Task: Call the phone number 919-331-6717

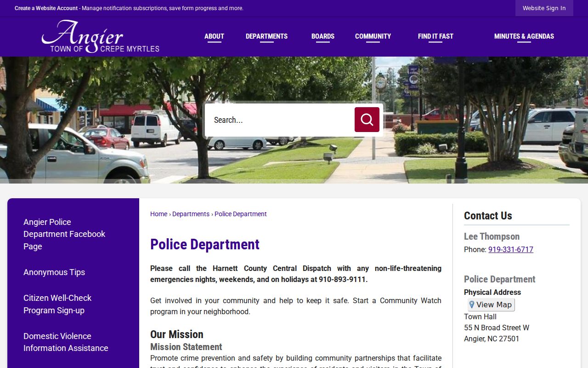Action: click(511, 249)
